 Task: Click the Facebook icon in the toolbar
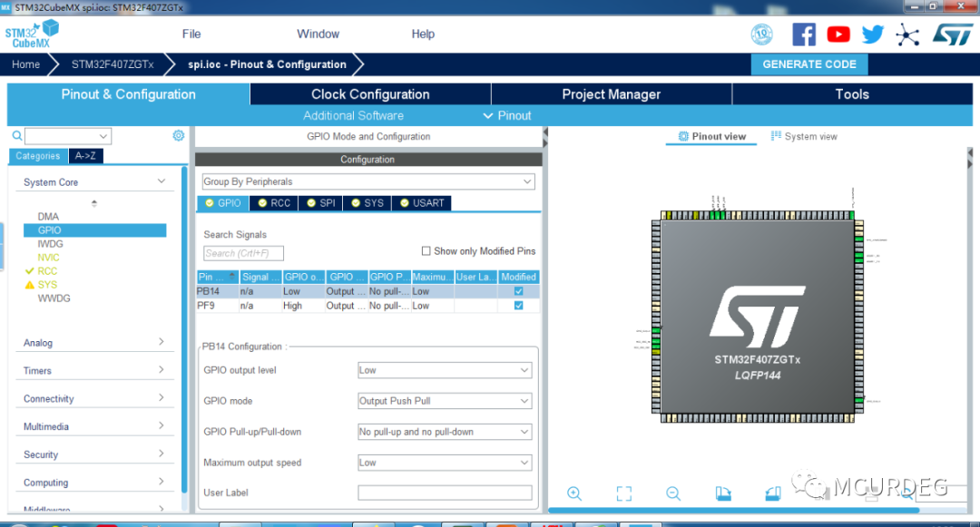(x=804, y=34)
